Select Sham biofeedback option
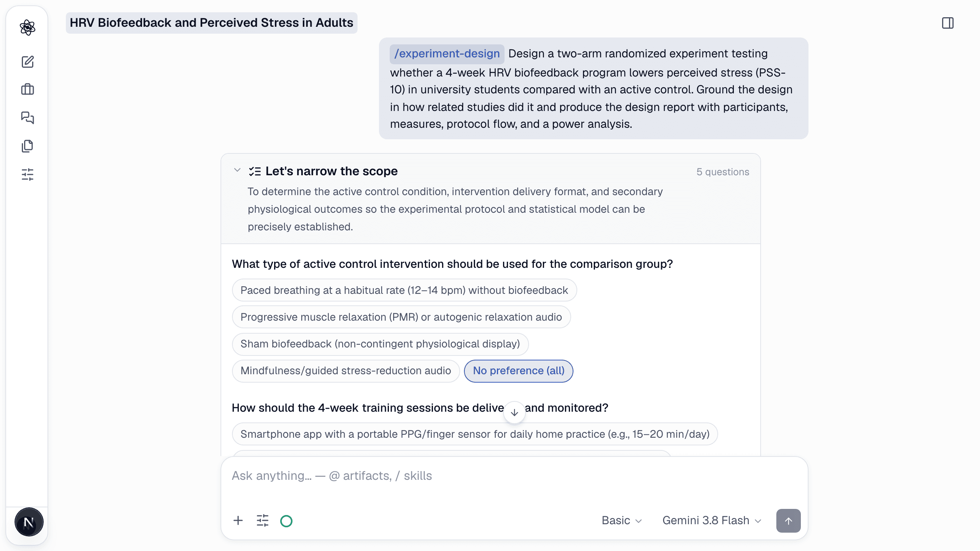This screenshot has width=980, height=551. point(380,344)
